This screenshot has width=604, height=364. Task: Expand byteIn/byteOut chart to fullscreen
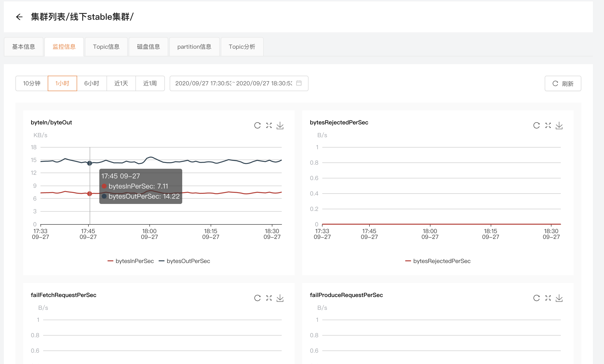269,126
